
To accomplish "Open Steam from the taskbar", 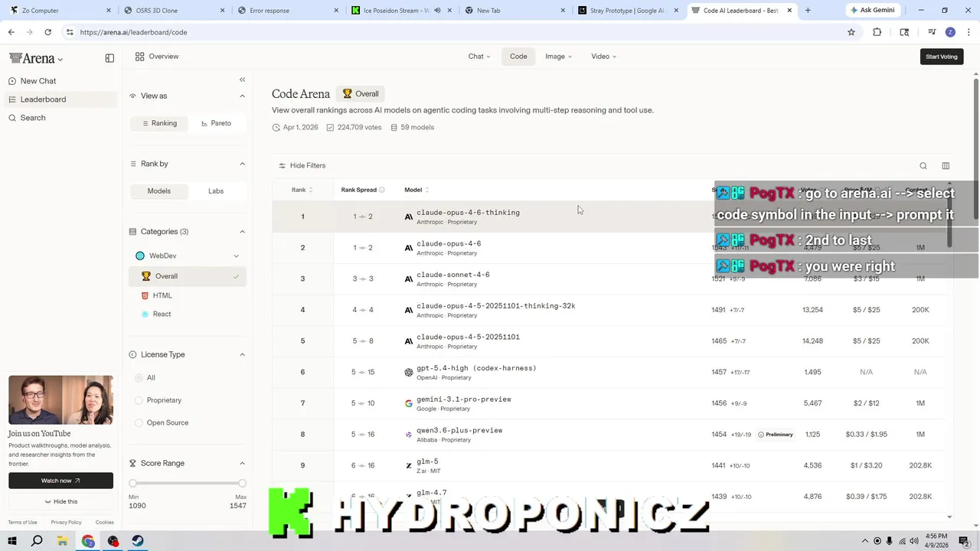I will [138, 541].
